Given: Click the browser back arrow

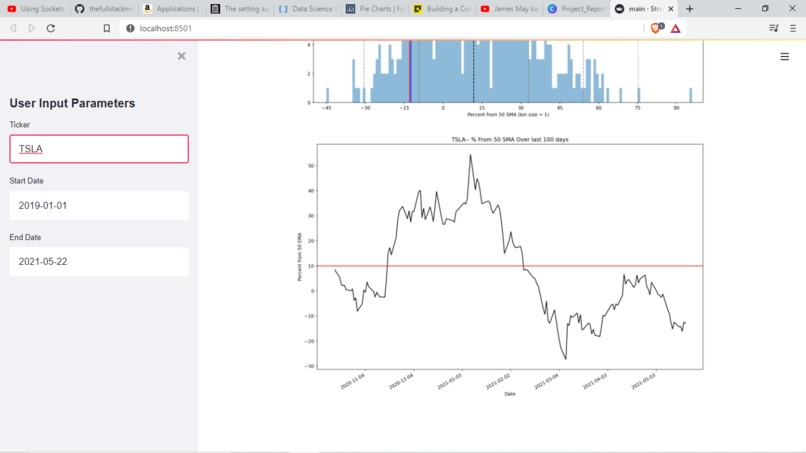Looking at the screenshot, I should pos(13,28).
